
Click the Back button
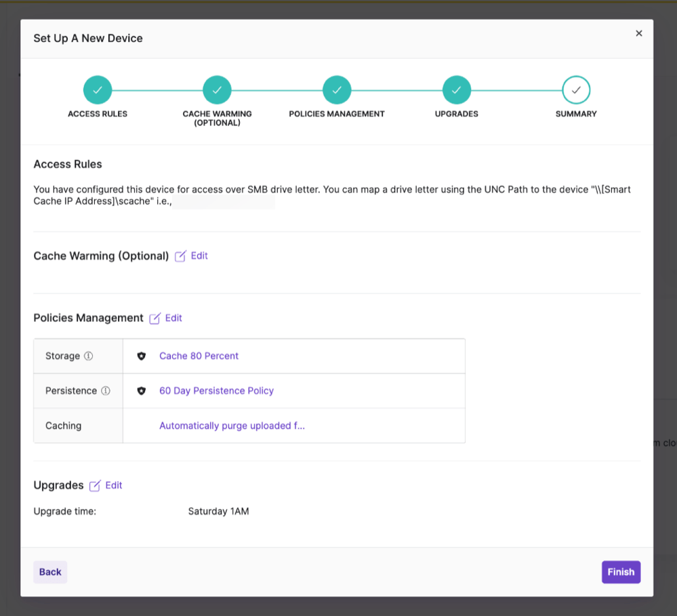(49, 571)
